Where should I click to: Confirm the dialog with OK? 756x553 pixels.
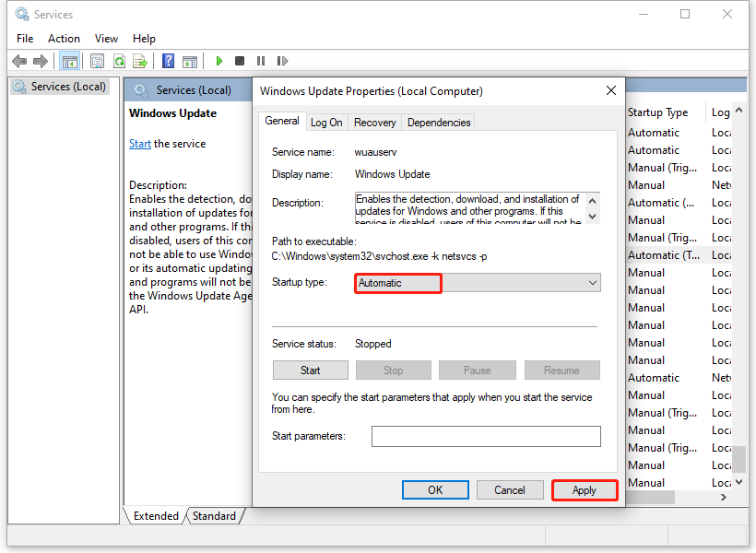pyautogui.click(x=435, y=489)
